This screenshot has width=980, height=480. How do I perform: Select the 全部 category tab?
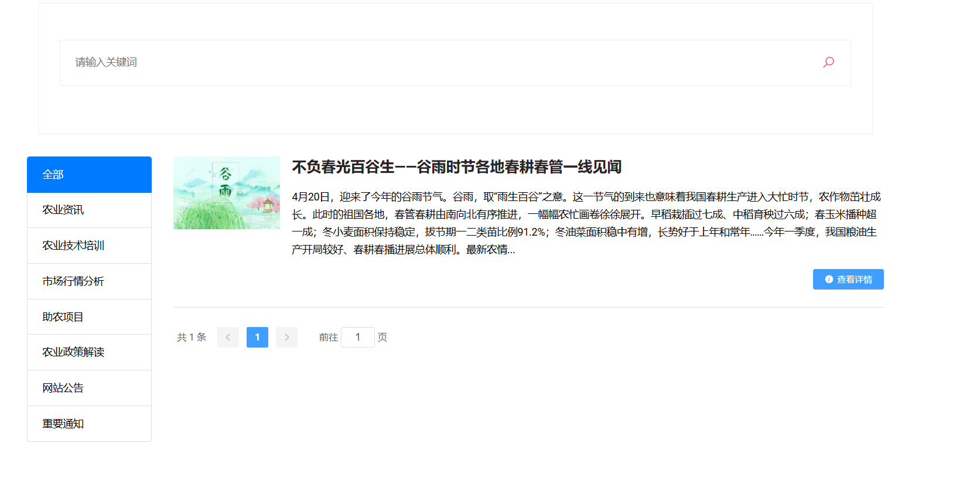[x=89, y=175]
